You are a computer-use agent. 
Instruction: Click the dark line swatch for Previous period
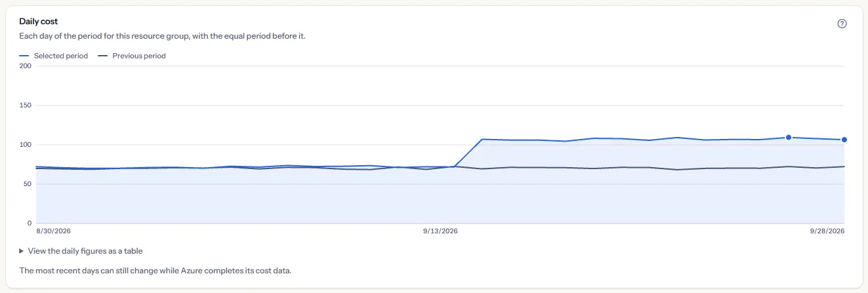[102, 56]
